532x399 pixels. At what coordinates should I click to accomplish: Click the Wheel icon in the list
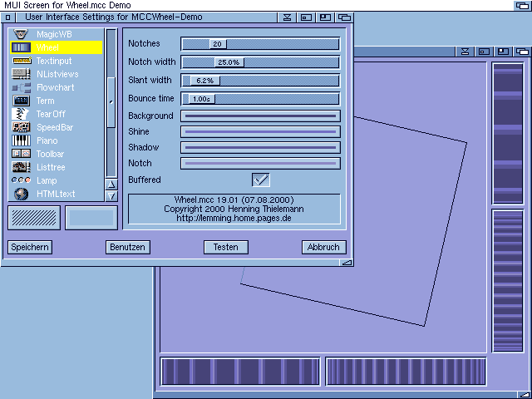[21, 47]
